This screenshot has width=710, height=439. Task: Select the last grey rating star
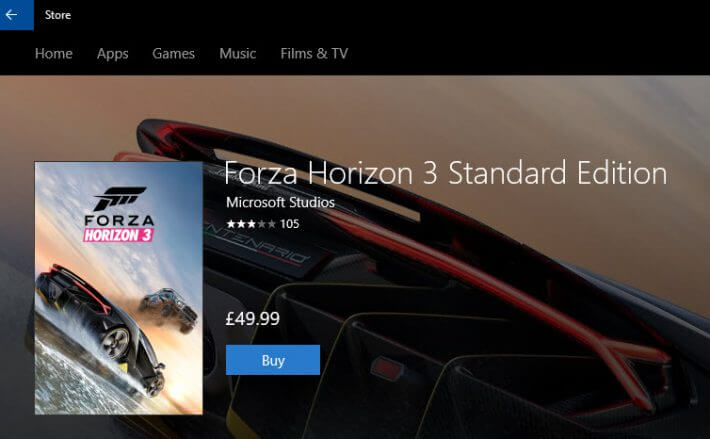tap(271, 224)
